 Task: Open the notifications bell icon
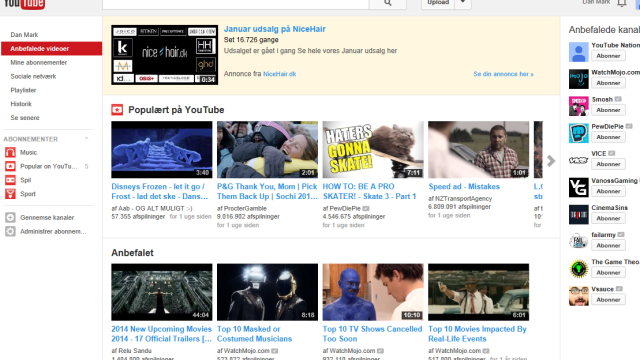622,3
